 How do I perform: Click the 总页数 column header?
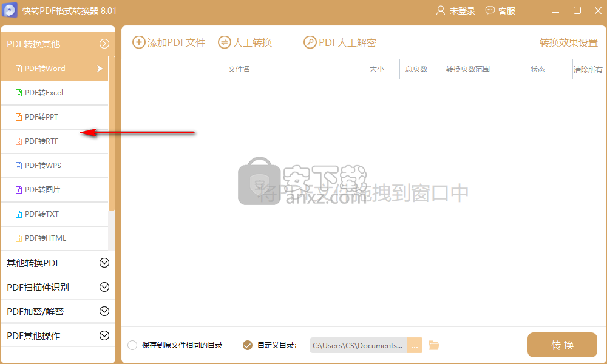pyautogui.click(x=416, y=69)
